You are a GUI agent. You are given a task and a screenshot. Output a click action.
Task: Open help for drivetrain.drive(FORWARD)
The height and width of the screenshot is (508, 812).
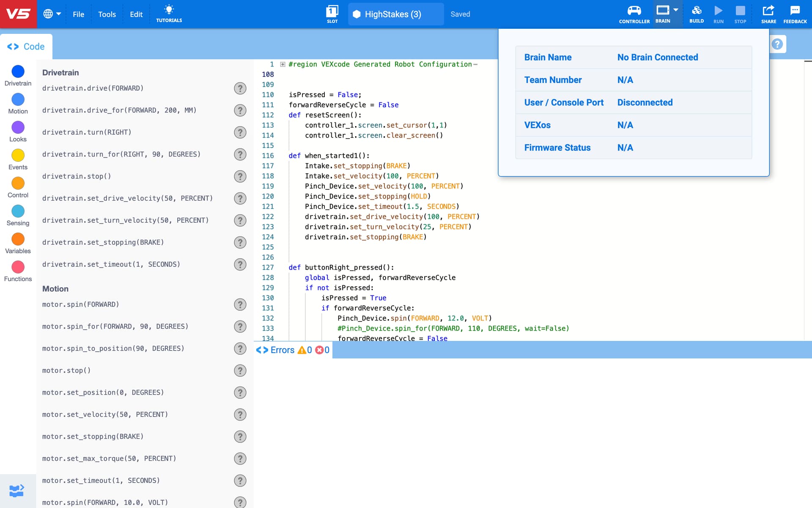click(x=240, y=88)
